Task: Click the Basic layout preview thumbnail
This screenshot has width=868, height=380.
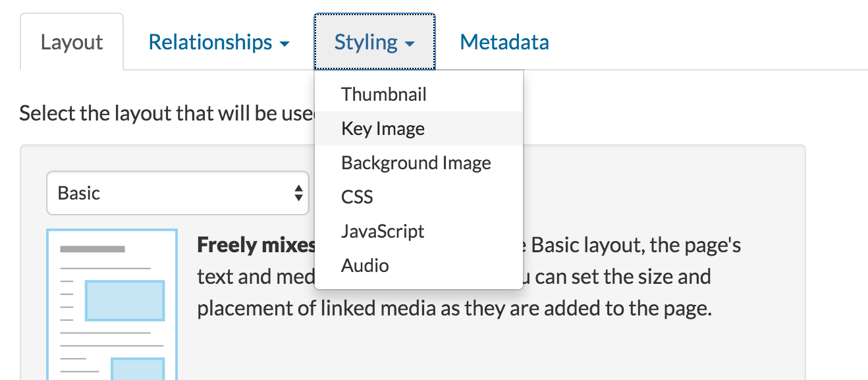Action: click(x=112, y=304)
